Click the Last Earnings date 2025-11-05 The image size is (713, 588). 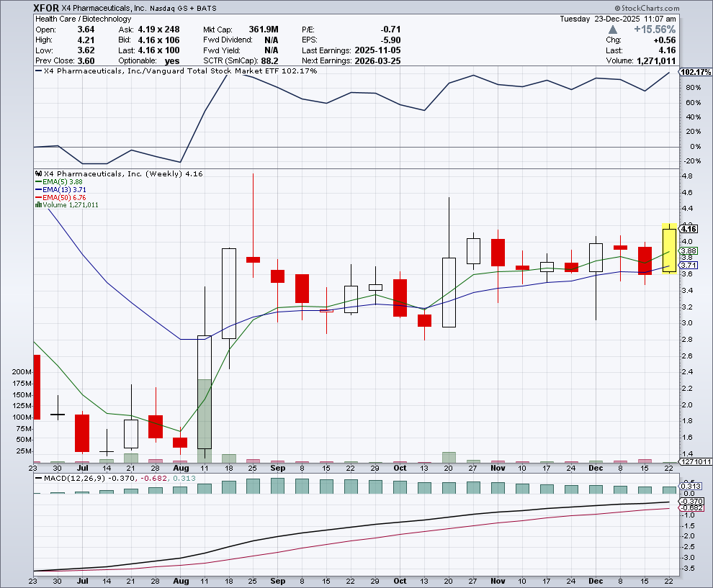[x=377, y=50]
